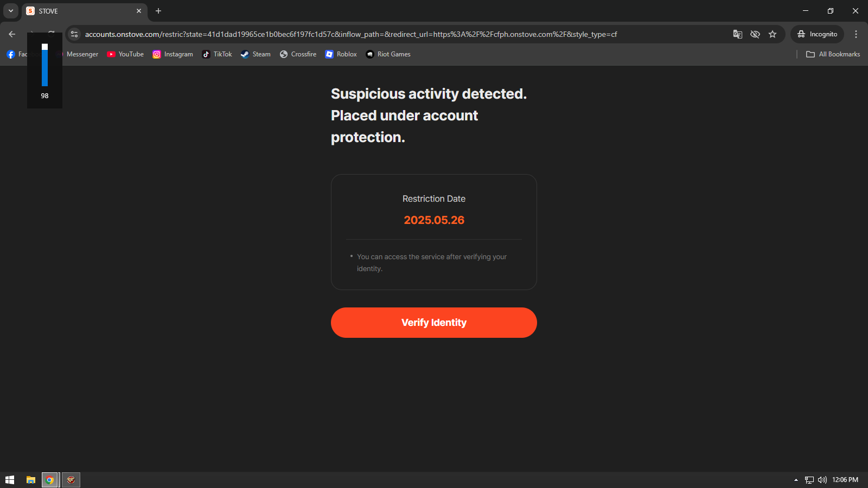The height and width of the screenshot is (488, 868).
Task: Open the All Bookmarks folder
Action: 833,54
